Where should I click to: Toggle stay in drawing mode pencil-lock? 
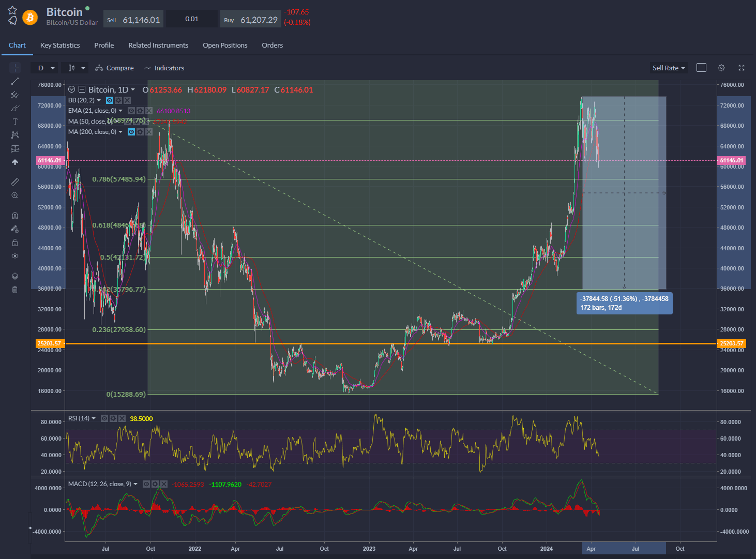15,229
